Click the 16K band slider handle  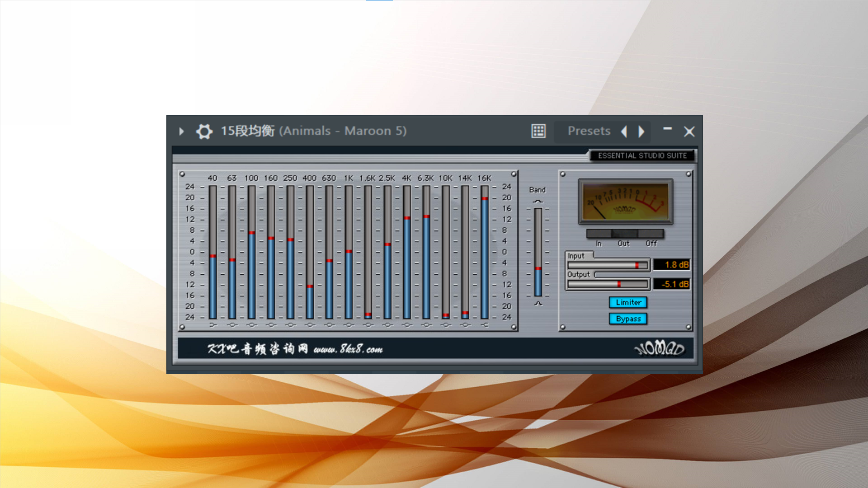point(485,198)
